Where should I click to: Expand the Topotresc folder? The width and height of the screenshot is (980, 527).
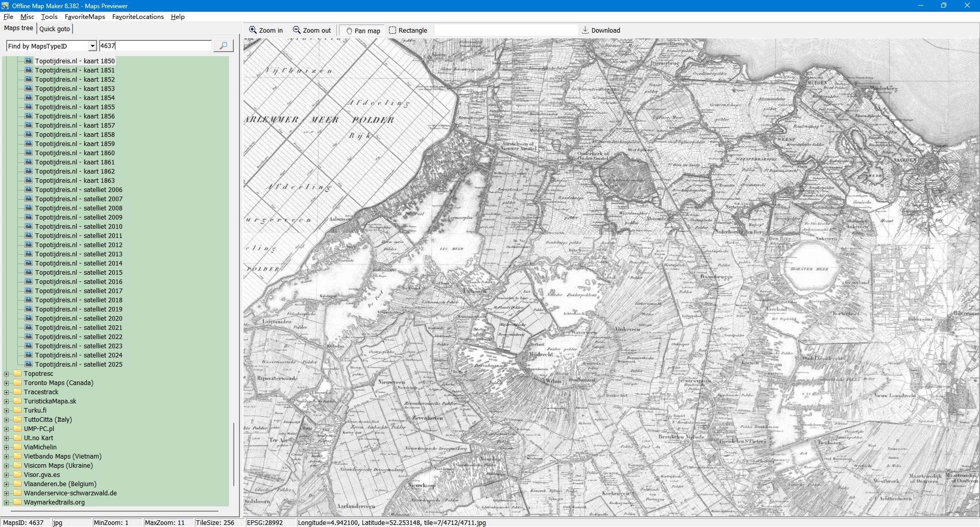coord(7,374)
